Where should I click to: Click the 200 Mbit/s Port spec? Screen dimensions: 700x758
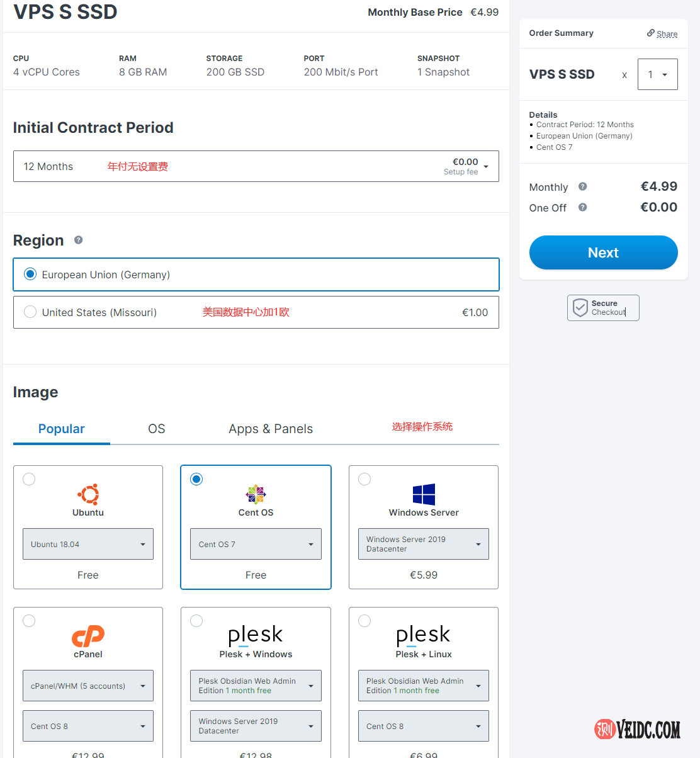tap(341, 72)
